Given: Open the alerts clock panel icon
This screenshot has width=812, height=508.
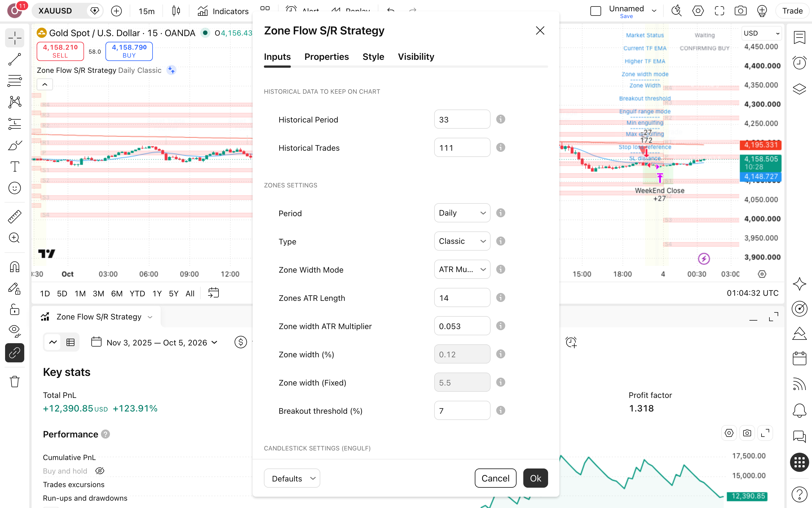Looking at the screenshot, I should click(799, 63).
